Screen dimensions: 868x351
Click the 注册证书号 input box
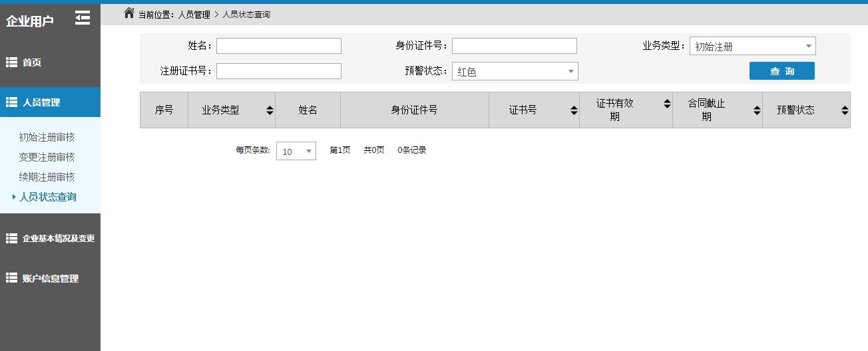(x=278, y=71)
